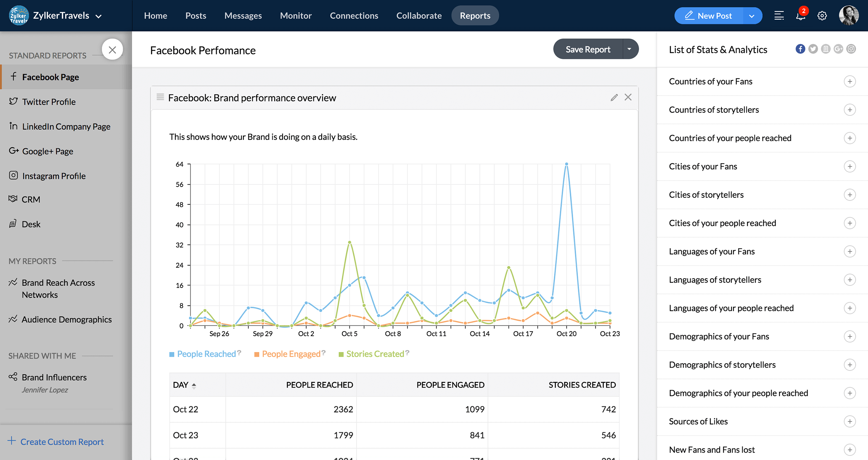This screenshot has height=460, width=868.
Task: Add Languages of your Fans stat
Action: click(849, 252)
